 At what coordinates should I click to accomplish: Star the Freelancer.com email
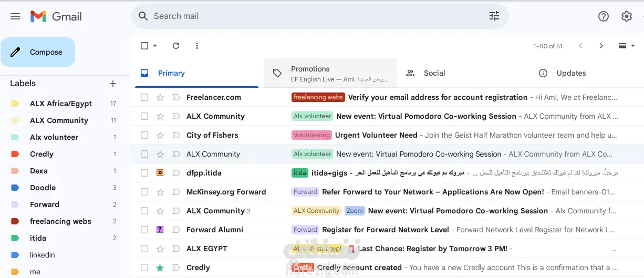(160, 97)
